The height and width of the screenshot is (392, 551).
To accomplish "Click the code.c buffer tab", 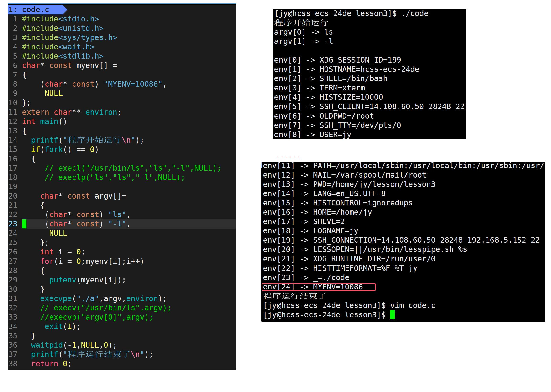I will point(36,10).
